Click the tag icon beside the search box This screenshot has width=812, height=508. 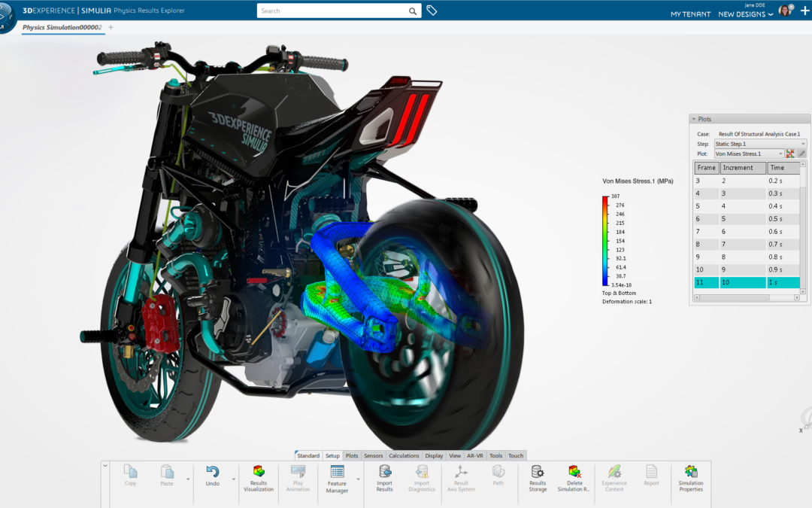(x=432, y=11)
